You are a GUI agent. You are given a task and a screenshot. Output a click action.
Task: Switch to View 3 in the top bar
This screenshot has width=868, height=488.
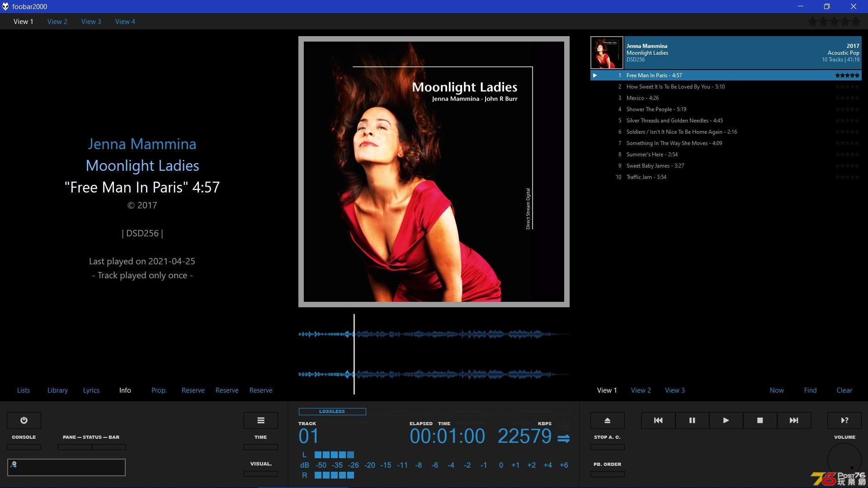coord(91,21)
